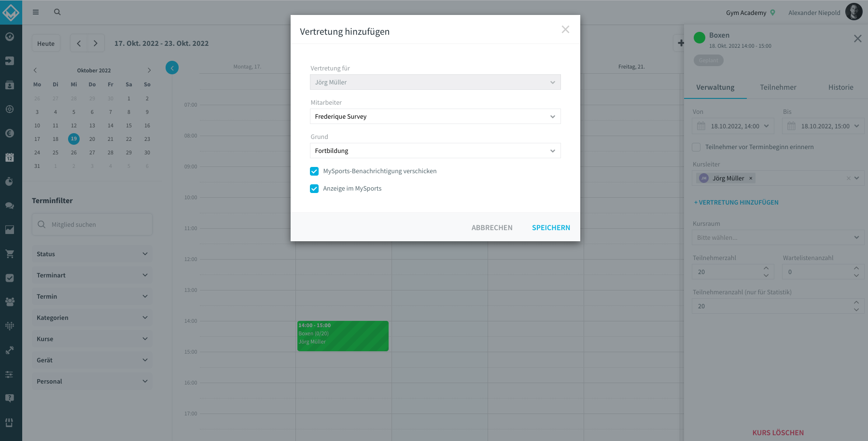The image size is (868, 441).
Task: Click the green Boxen color circle
Action: point(700,38)
